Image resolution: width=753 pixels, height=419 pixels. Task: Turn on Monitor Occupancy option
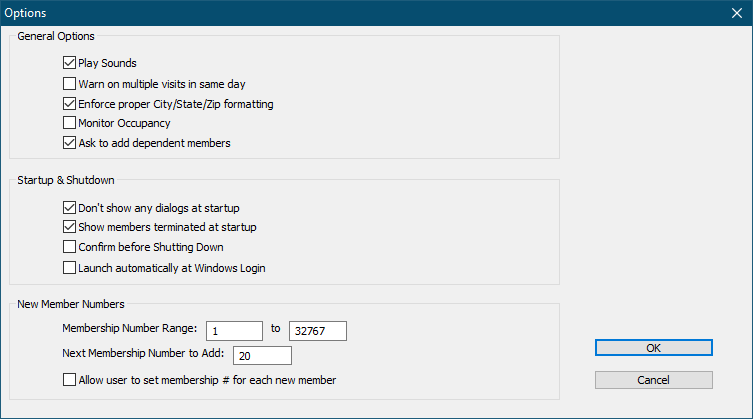(x=69, y=124)
